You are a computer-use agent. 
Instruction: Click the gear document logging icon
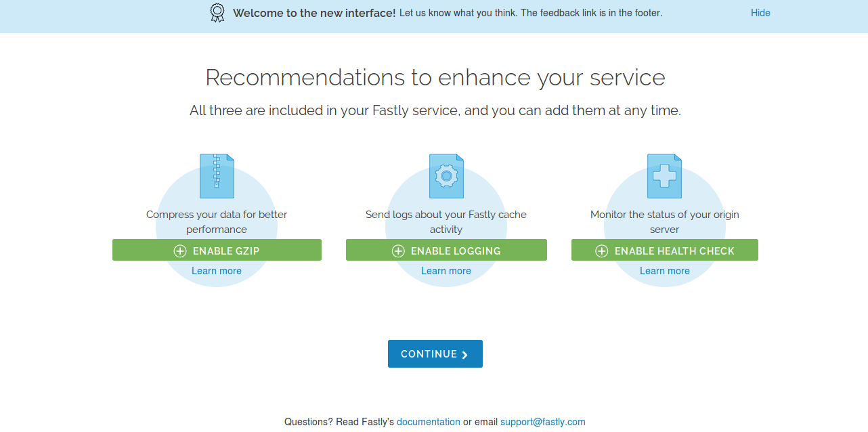coord(446,175)
